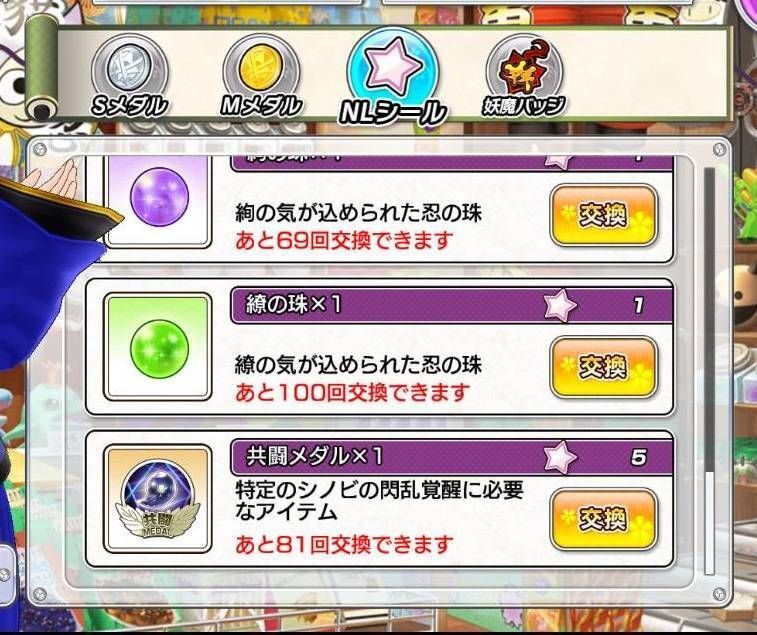Screen dimensions: 757x635
Task: Click star cost icon on 共闘メダル×1 row
Action: pyautogui.click(x=560, y=457)
